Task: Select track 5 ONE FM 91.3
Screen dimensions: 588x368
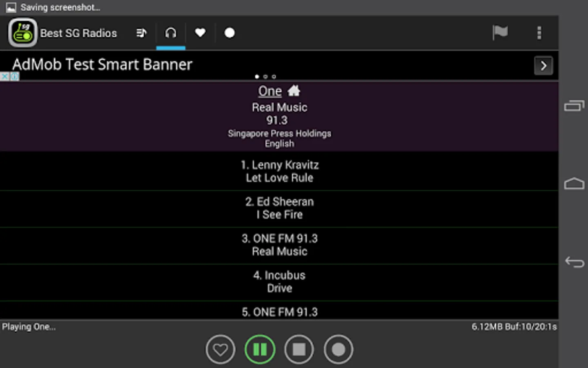Action: coord(279,310)
